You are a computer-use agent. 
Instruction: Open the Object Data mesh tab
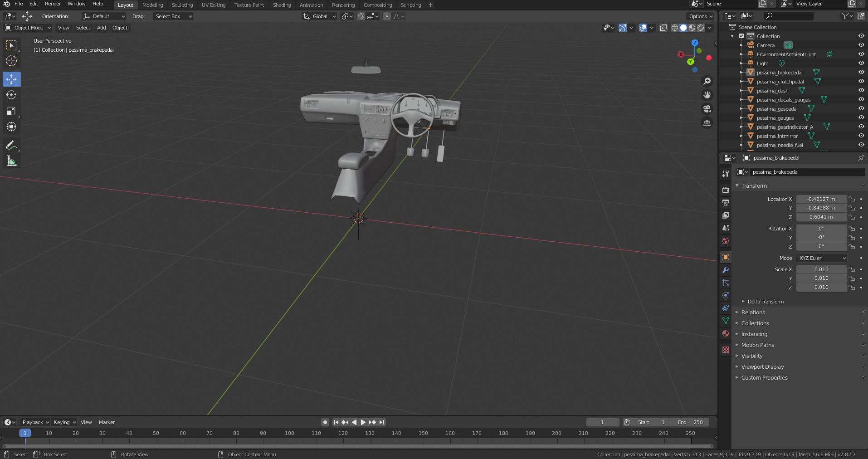tap(726, 321)
